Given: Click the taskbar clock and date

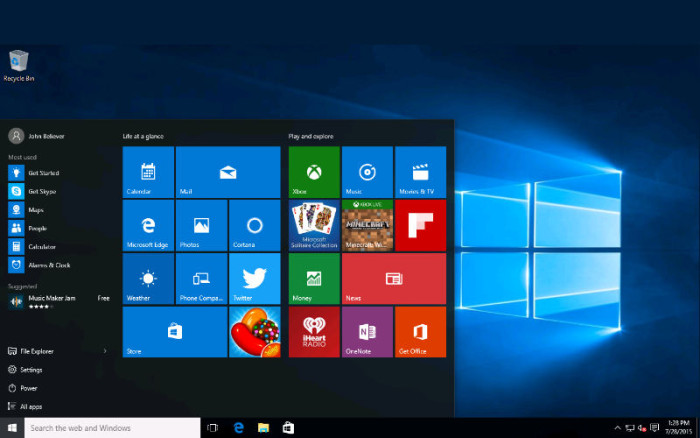Looking at the screenshot, I should coord(679,428).
